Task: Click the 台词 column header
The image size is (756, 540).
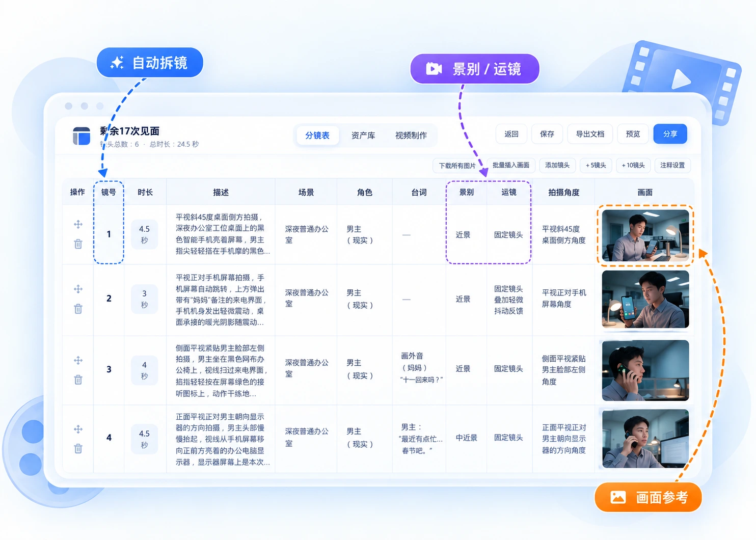Action: pyautogui.click(x=419, y=192)
